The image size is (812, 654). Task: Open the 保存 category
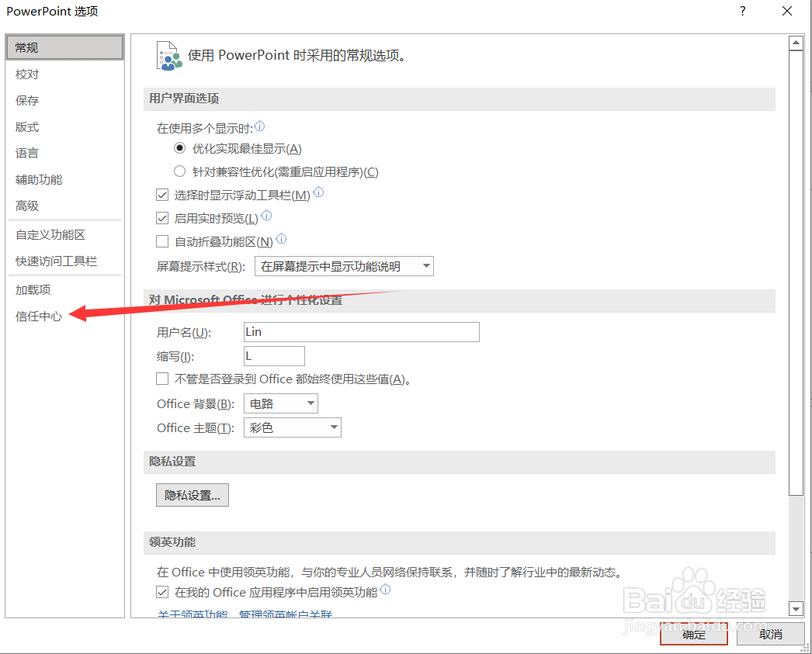coord(64,100)
